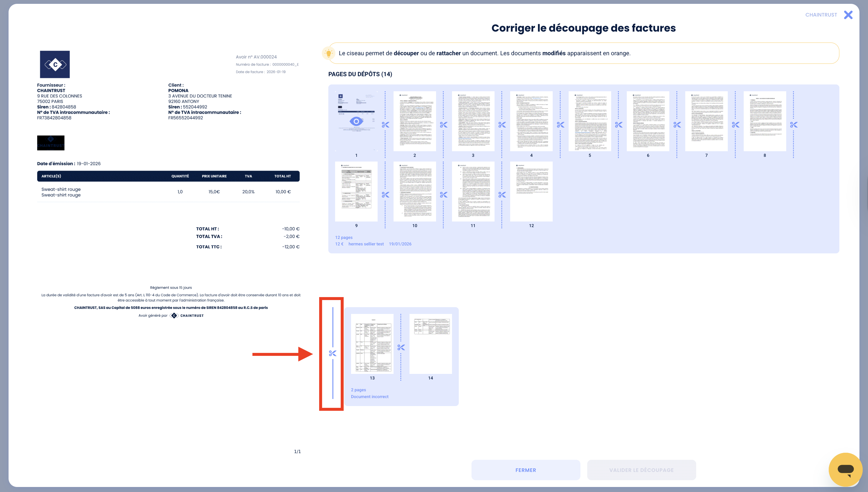Click the '12 €' amount label
868x492 pixels.
pyautogui.click(x=339, y=244)
